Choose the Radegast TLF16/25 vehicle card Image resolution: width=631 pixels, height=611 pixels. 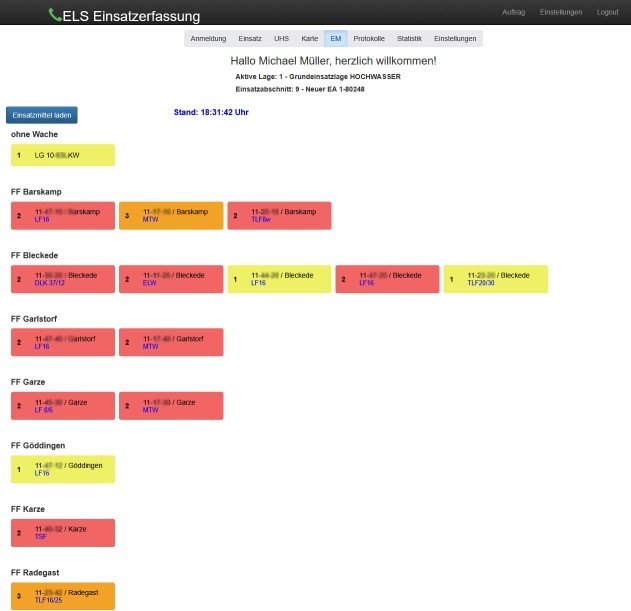point(63,596)
